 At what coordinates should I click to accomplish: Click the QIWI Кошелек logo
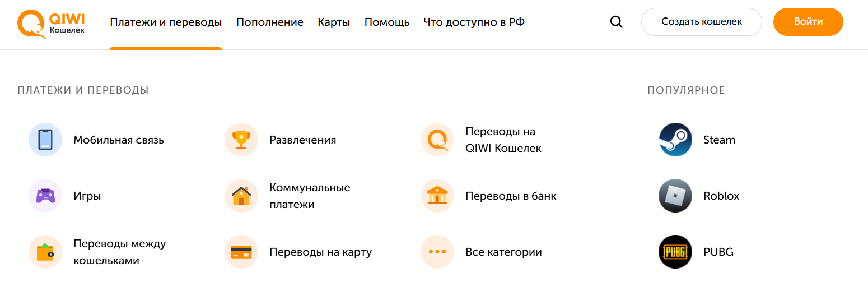click(52, 24)
